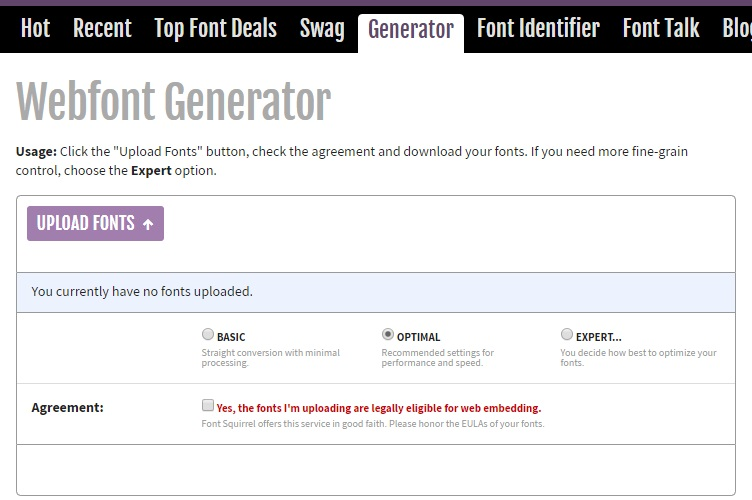Click the 'Straight conversion with minimal processing' description

270,357
